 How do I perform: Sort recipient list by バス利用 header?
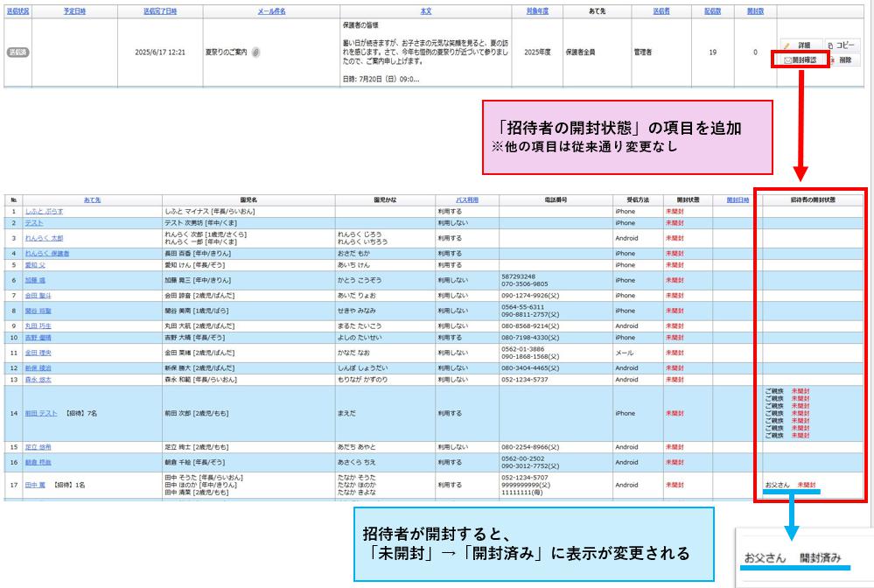(466, 199)
